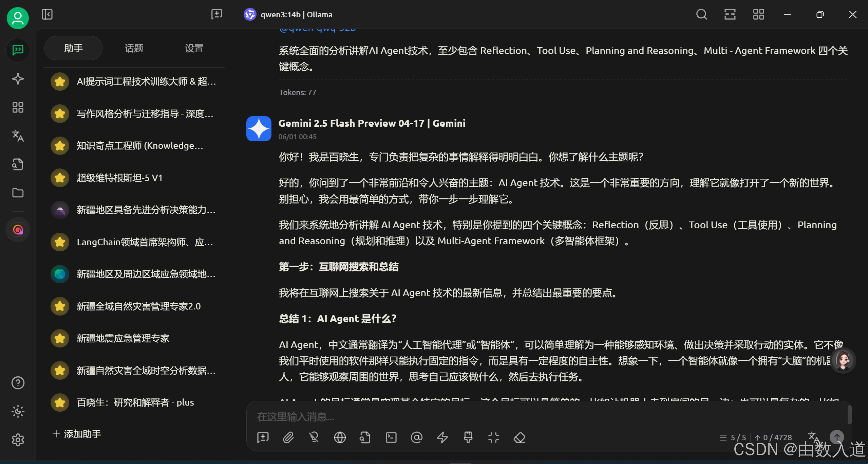Collapse the assistants side panel
This screenshot has height=464, width=868.
point(47,14)
